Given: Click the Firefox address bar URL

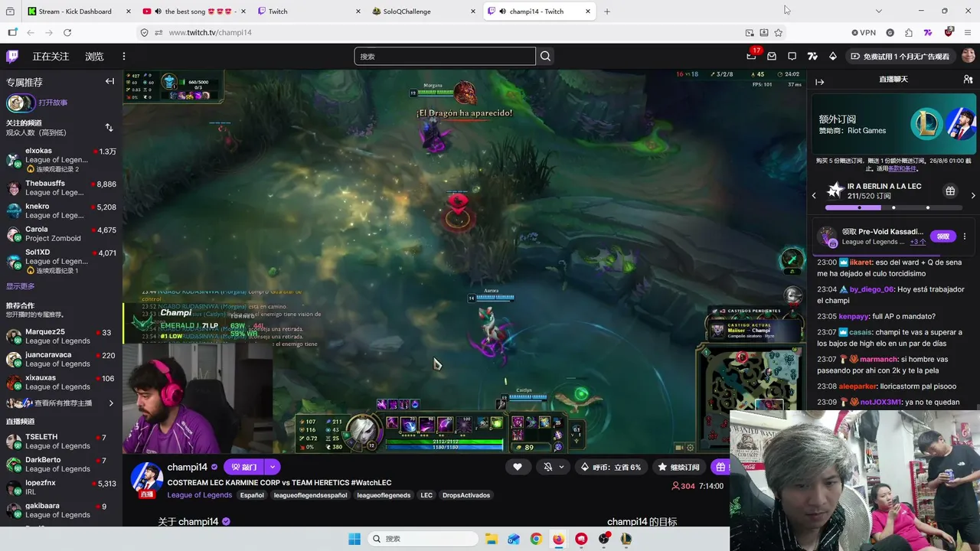Looking at the screenshot, I should tap(210, 32).
